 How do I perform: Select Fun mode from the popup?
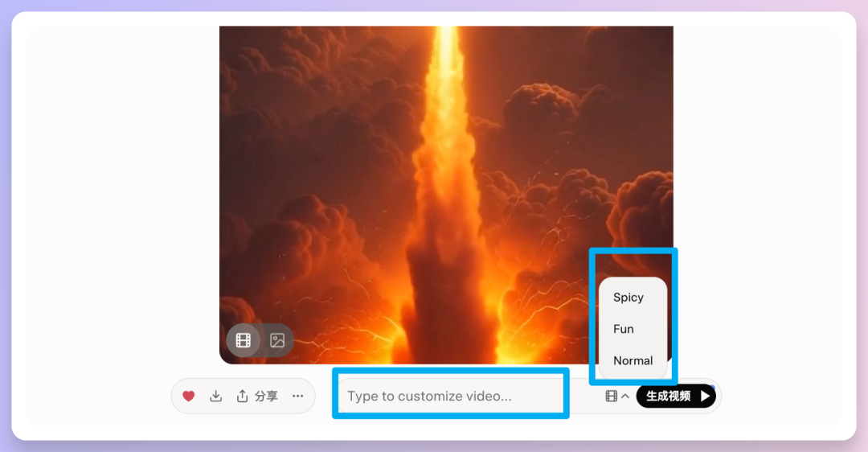tap(624, 329)
